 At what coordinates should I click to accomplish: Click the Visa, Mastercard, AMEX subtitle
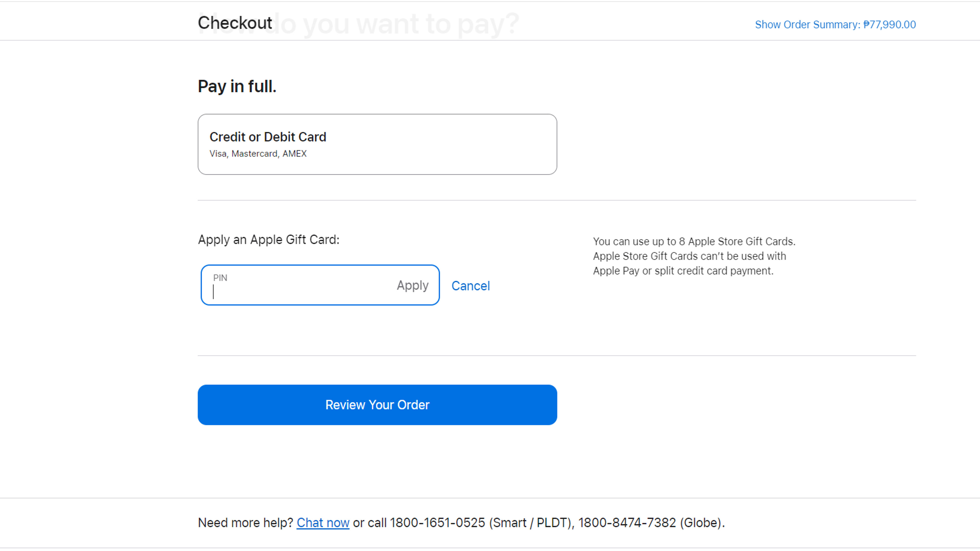(x=258, y=154)
